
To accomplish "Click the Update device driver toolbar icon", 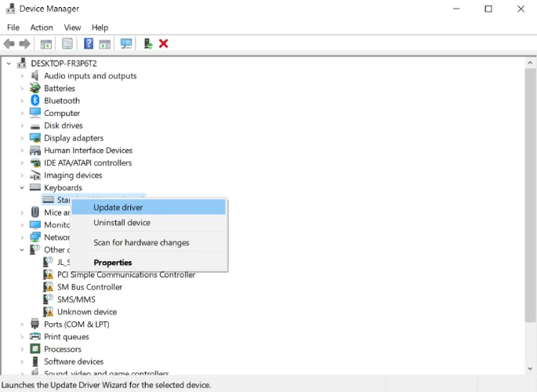I will (x=148, y=44).
